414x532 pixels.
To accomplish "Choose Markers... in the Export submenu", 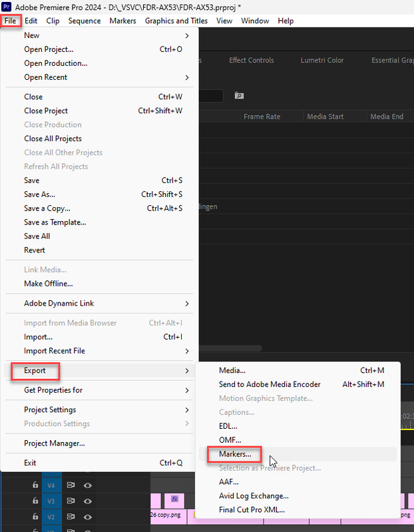I will pyautogui.click(x=298, y=454).
